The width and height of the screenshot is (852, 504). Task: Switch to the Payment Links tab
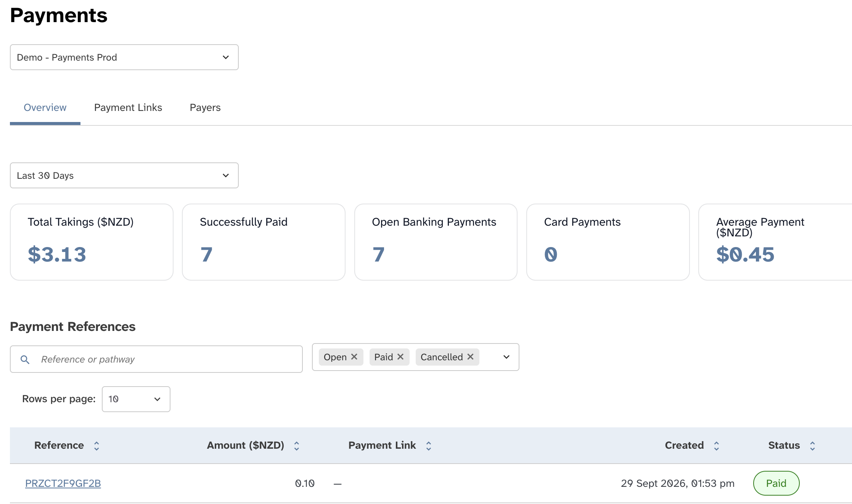[x=128, y=108]
